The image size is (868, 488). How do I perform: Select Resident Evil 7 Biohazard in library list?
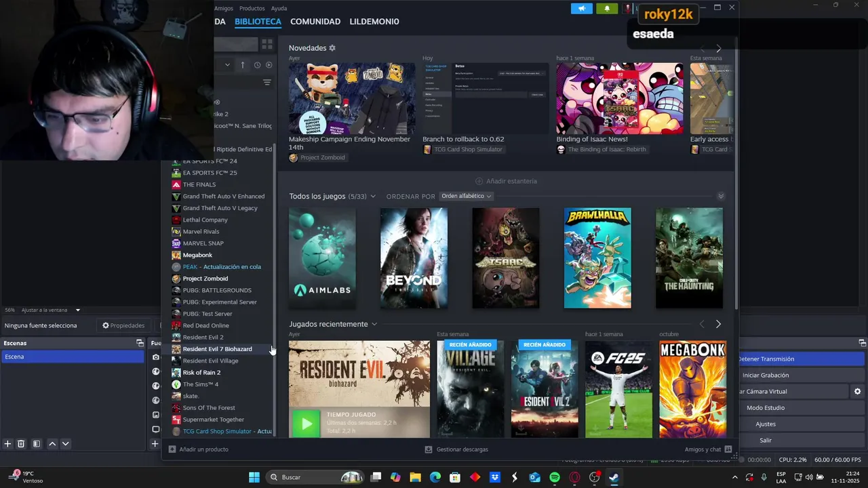218,349
